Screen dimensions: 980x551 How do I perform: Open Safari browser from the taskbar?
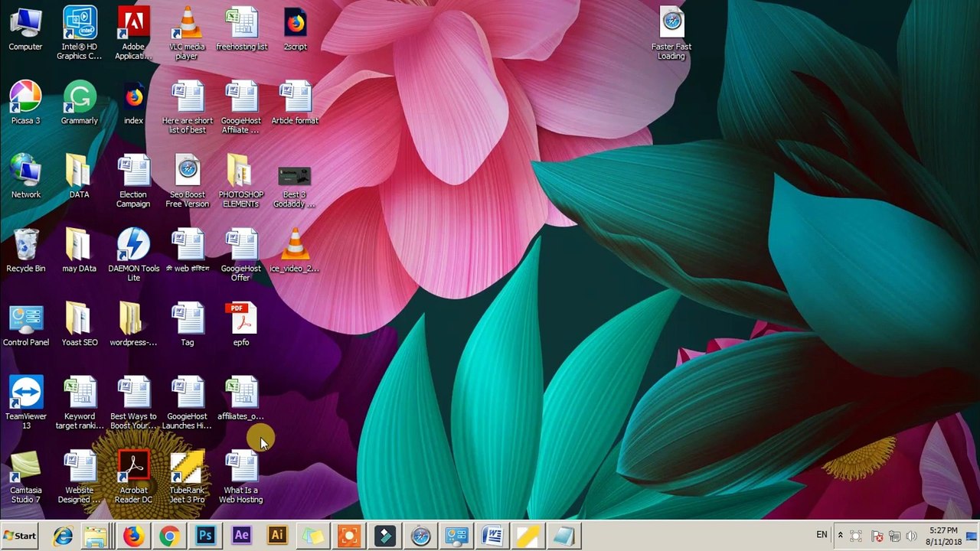[x=420, y=536]
